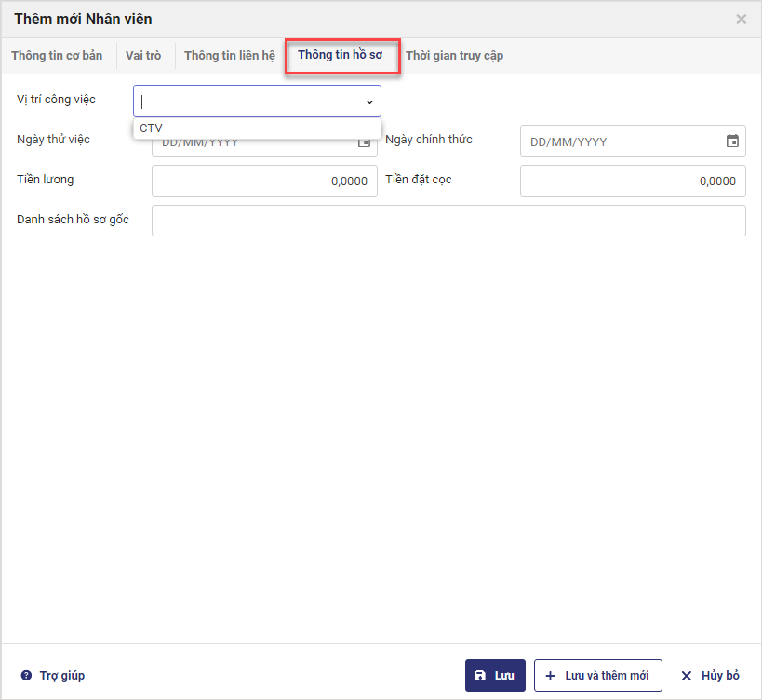762x700 pixels.
Task: Focus the Tiền lương amount field
Action: 264,182
